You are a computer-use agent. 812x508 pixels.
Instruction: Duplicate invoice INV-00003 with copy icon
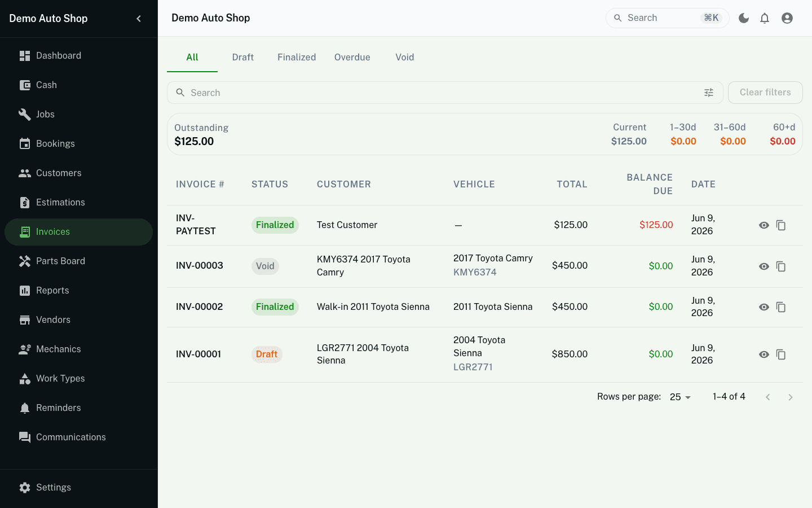(781, 266)
